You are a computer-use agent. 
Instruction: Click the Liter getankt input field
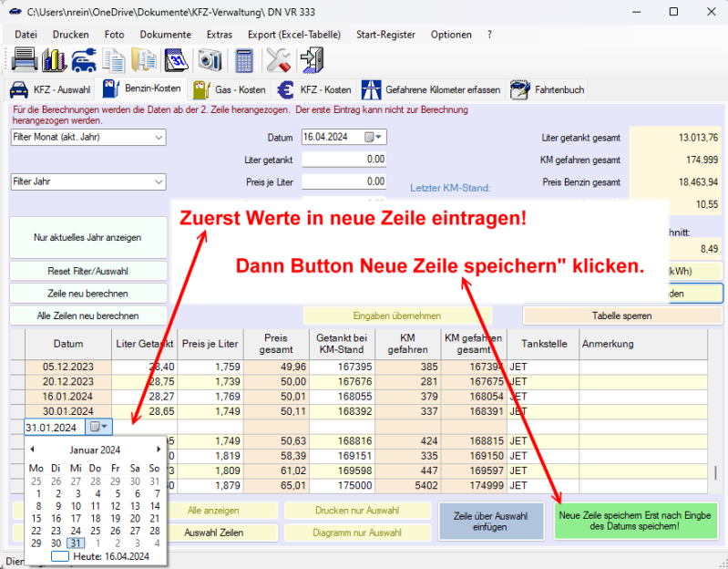[343, 160]
